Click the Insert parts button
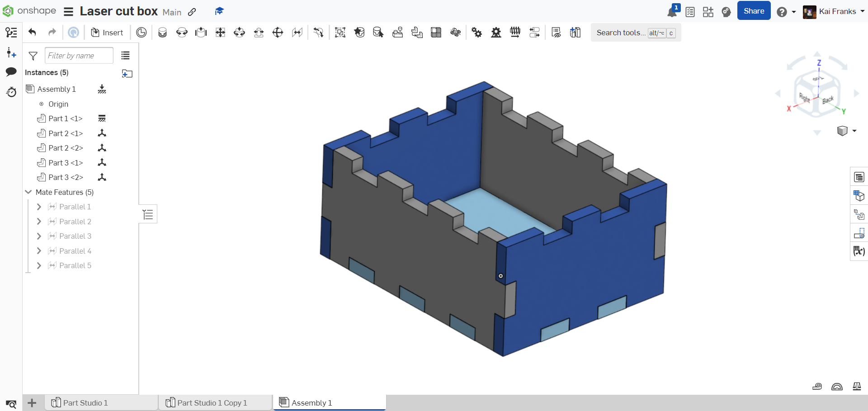Screen dimensions: 868x411 click(x=107, y=33)
